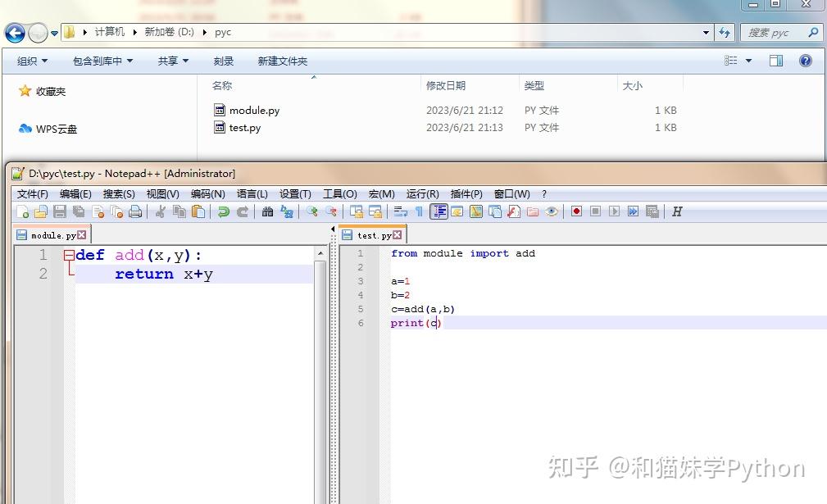Viewport: 827px width, 504px height.
Task: Click the Paste toolbar icon
Action: pos(197,211)
